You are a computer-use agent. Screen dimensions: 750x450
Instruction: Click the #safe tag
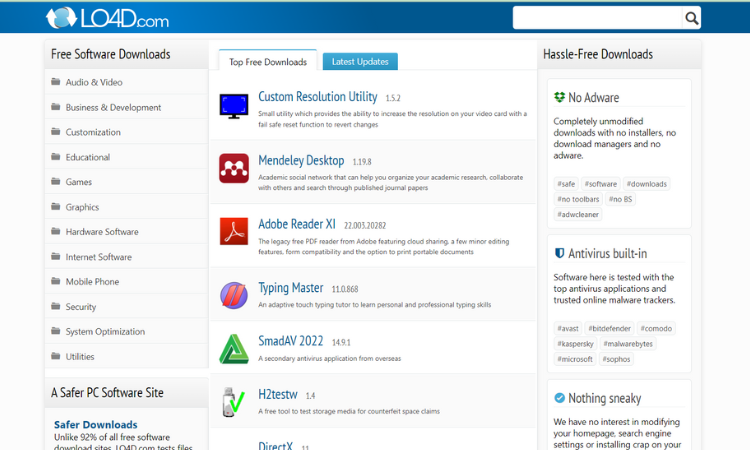(566, 184)
